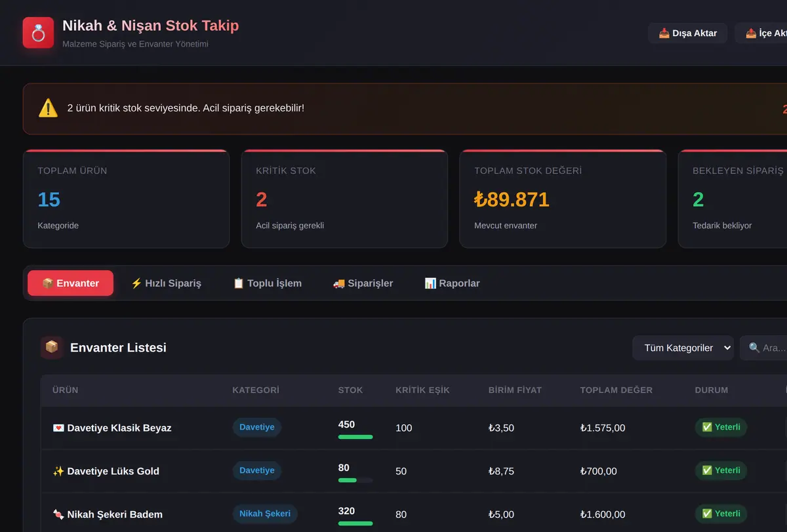Click the stock bar for Davetiye Klasik Beyaz
Screen dimensions: 787x532
[x=355, y=437]
